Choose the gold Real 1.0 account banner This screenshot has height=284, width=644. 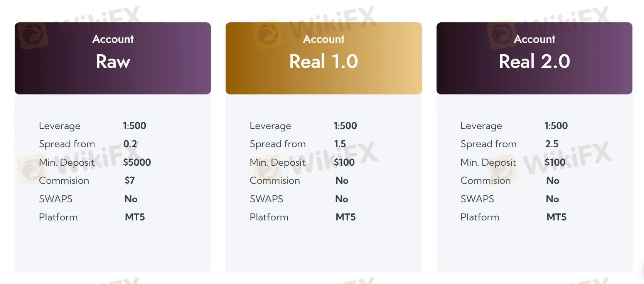324,58
